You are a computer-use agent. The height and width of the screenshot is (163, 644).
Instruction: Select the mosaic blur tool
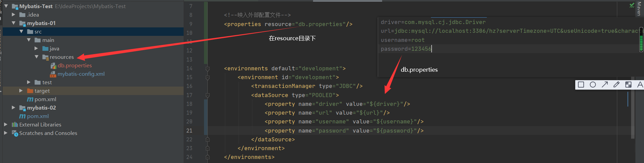(628, 85)
